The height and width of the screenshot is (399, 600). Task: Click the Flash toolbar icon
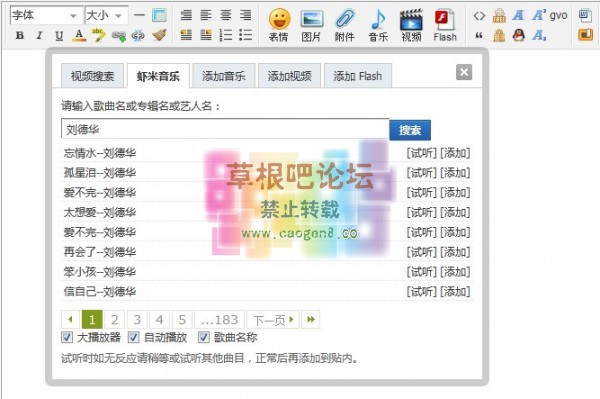pyautogui.click(x=445, y=25)
